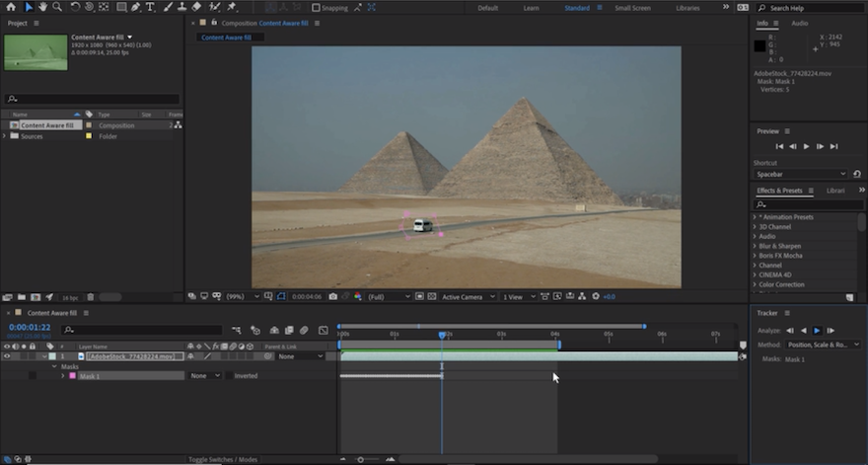
Task: Select the Type tool
Action: (151, 7)
